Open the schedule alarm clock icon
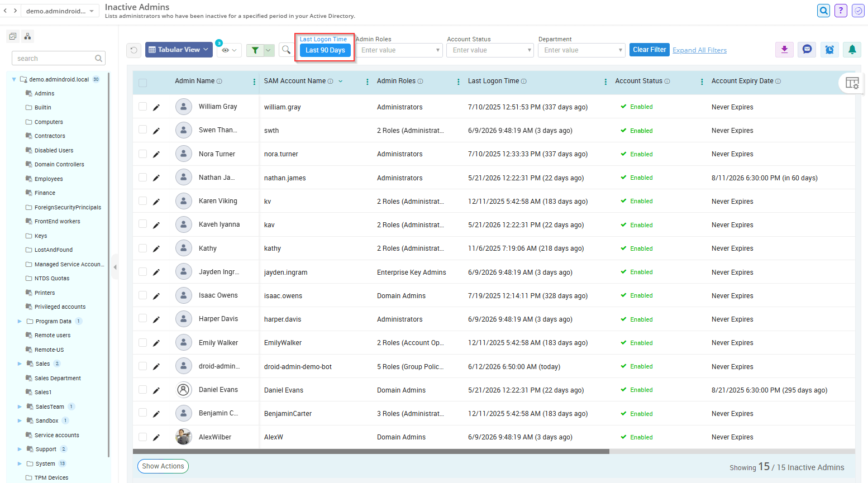The image size is (868, 483). [x=829, y=50]
